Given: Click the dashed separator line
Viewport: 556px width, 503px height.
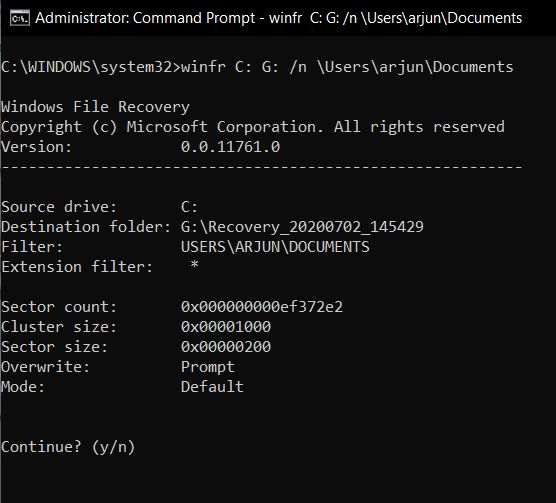Looking at the screenshot, I should [x=261, y=166].
